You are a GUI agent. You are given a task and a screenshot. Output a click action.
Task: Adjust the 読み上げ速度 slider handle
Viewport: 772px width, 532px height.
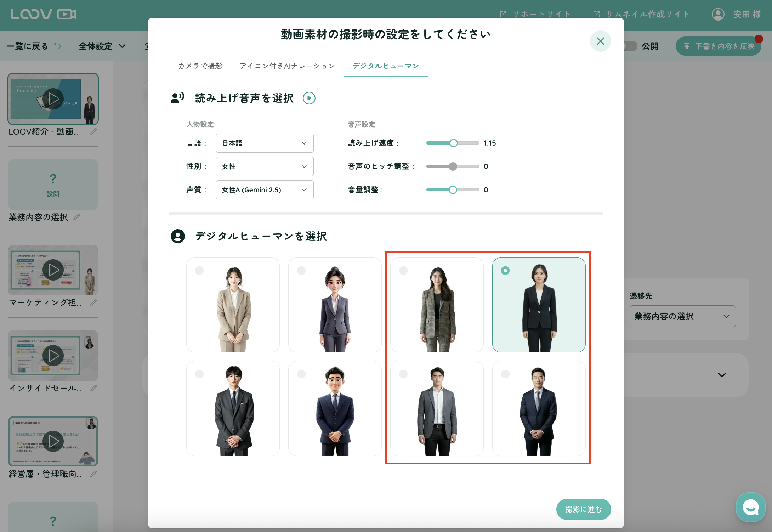(x=453, y=143)
